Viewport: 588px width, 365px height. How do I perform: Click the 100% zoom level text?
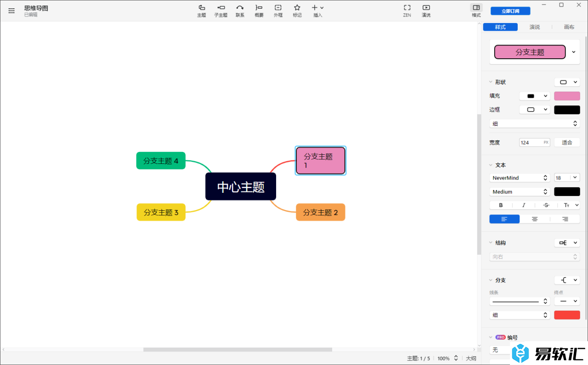click(443, 359)
